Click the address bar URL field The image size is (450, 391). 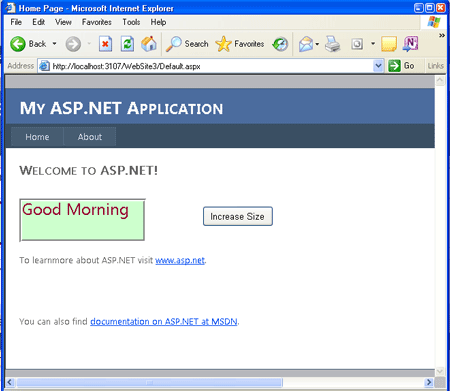[212, 66]
